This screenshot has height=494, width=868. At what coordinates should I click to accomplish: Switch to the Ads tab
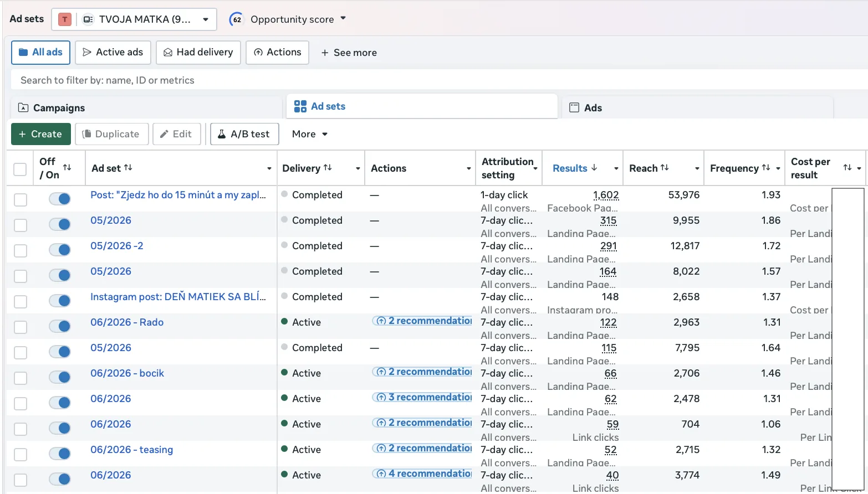pyautogui.click(x=698, y=107)
